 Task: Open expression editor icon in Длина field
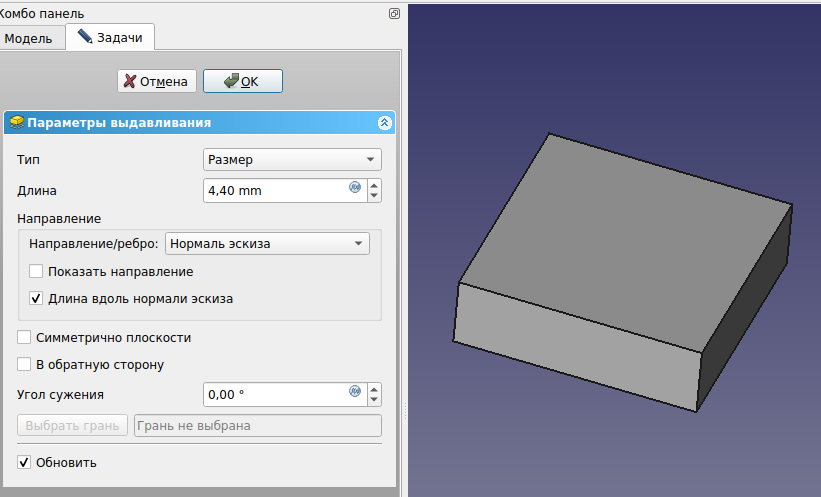click(355, 187)
